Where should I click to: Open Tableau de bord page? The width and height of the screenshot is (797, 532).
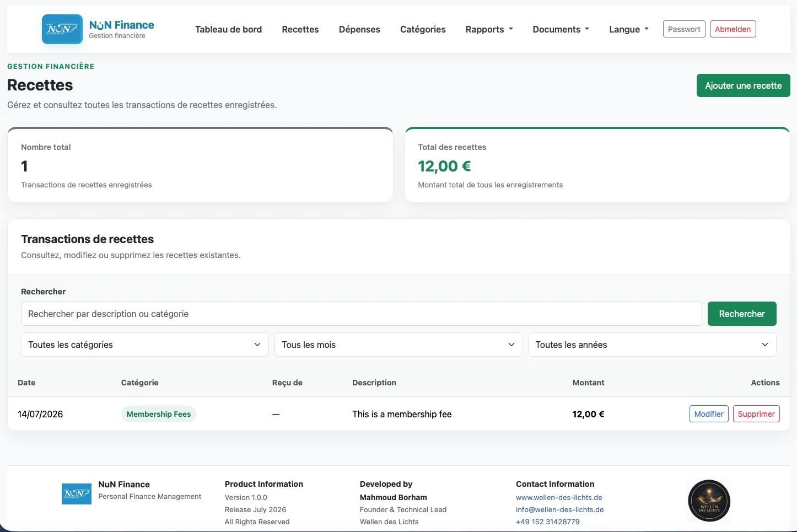tap(228, 29)
